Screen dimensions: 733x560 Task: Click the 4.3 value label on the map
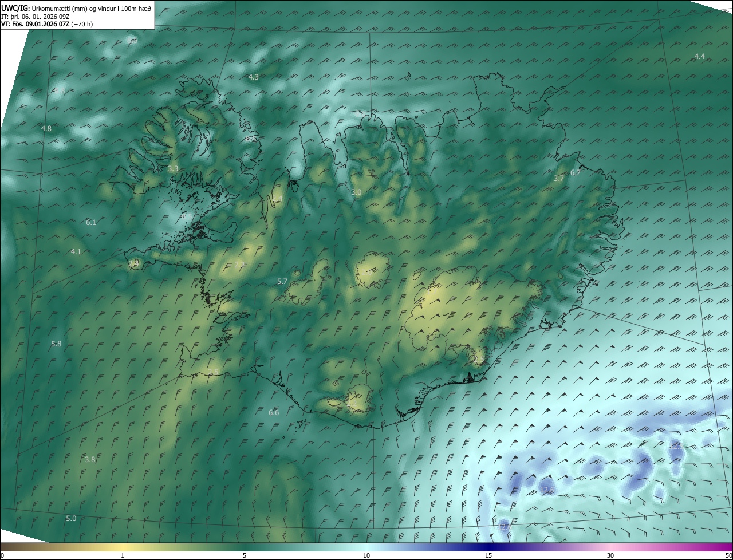[x=253, y=77]
